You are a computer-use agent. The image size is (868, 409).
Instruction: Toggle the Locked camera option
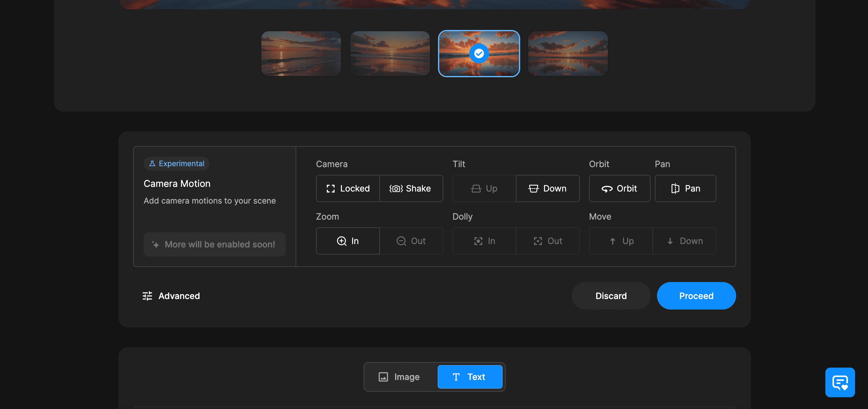(348, 188)
